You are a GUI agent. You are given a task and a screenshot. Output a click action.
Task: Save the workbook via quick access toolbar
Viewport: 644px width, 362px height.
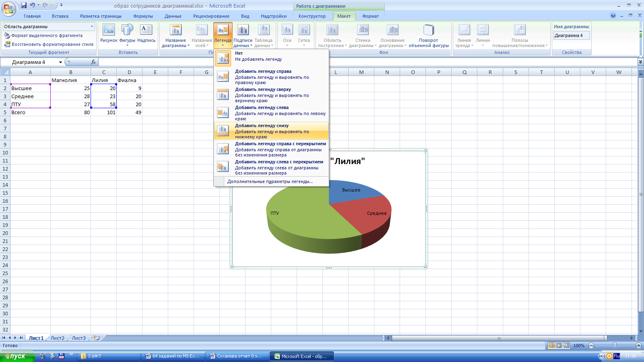(x=24, y=5)
